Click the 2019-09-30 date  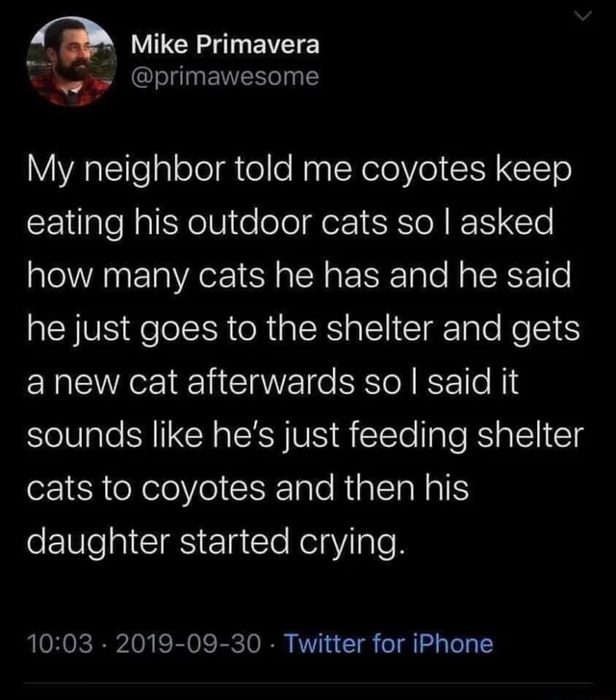[185, 643]
